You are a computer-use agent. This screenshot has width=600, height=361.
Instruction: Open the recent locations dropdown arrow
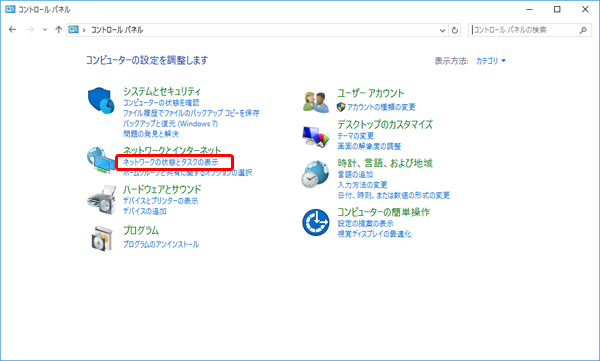pyautogui.click(x=45, y=30)
